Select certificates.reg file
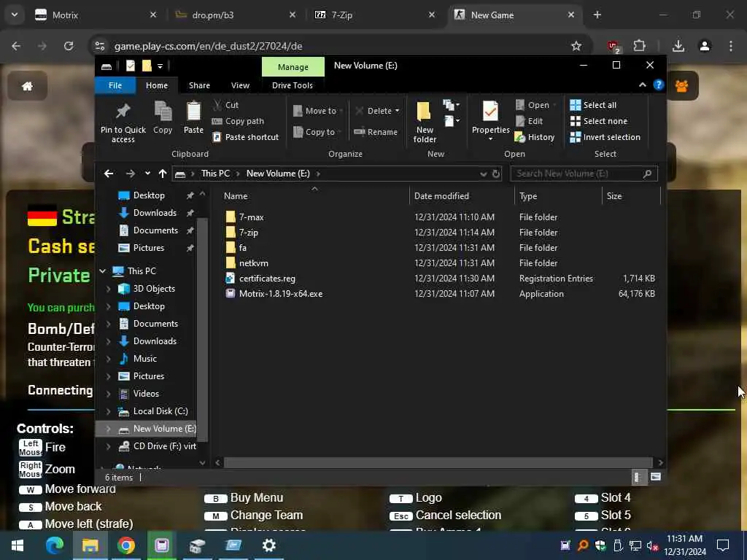The width and height of the screenshot is (747, 560). tap(267, 278)
